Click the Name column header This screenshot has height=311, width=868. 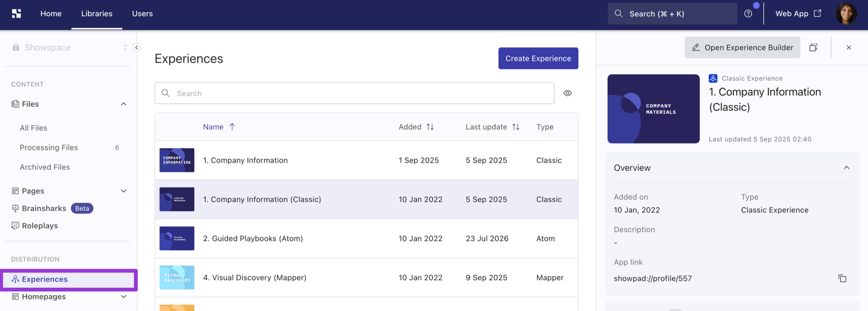pos(213,127)
